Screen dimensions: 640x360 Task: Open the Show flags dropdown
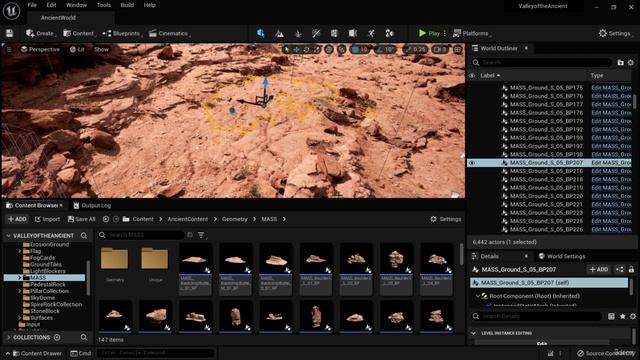point(101,49)
